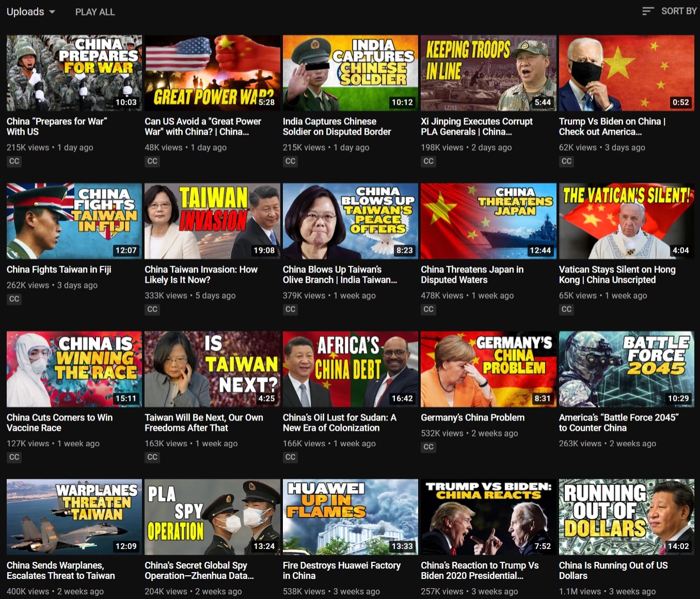Viewport: 700px width, 599px height.
Task: Open the Warplanes Threaten Taiwan thumbnail
Action: pos(74,517)
